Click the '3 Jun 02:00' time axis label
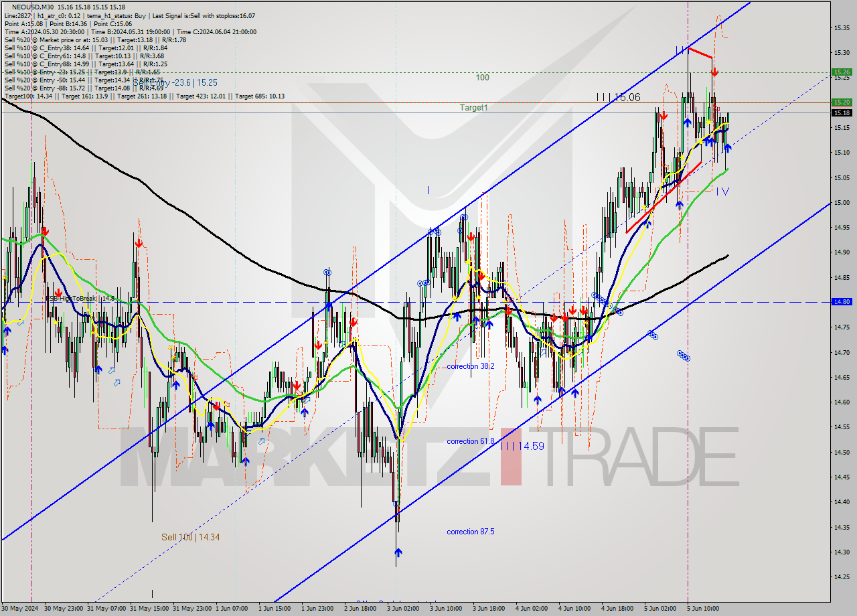Viewport: 857px width, 616px height. pyautogui.click(x=404, y=609)
